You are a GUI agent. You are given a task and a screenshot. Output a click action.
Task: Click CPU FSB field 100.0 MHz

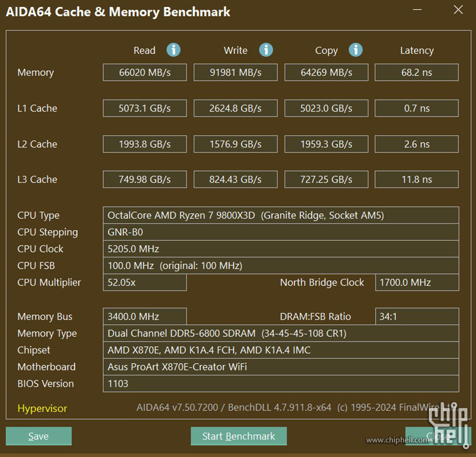[281, 266]
